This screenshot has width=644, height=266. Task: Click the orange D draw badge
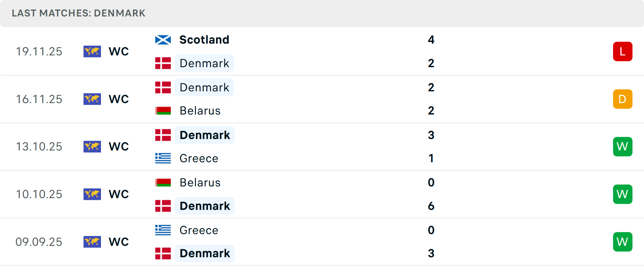pyautogui.click(x=623, y=99)
